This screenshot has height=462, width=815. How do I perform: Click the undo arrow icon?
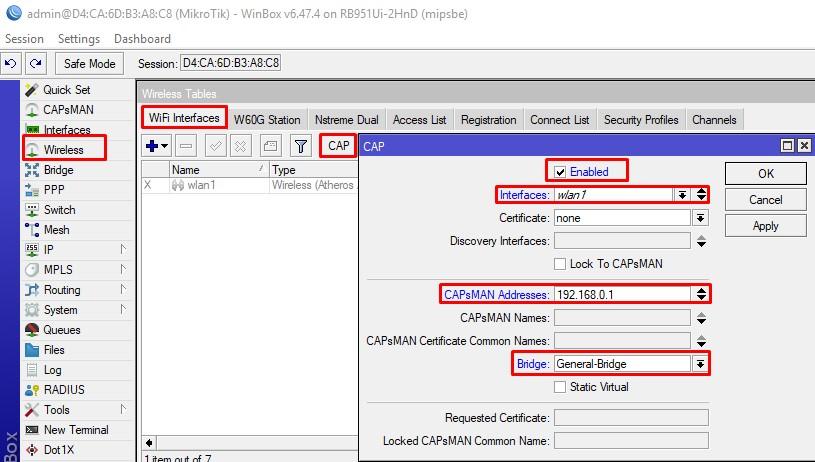point(11,63)
